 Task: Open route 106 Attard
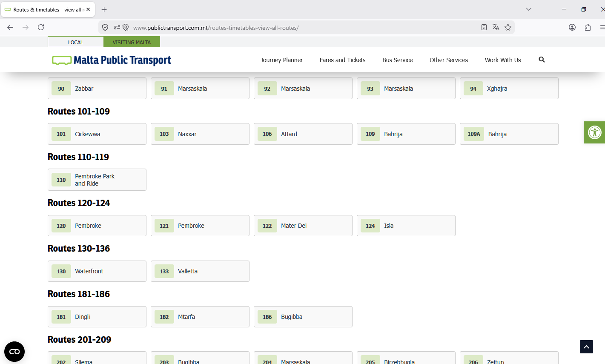tap(303, 134)
